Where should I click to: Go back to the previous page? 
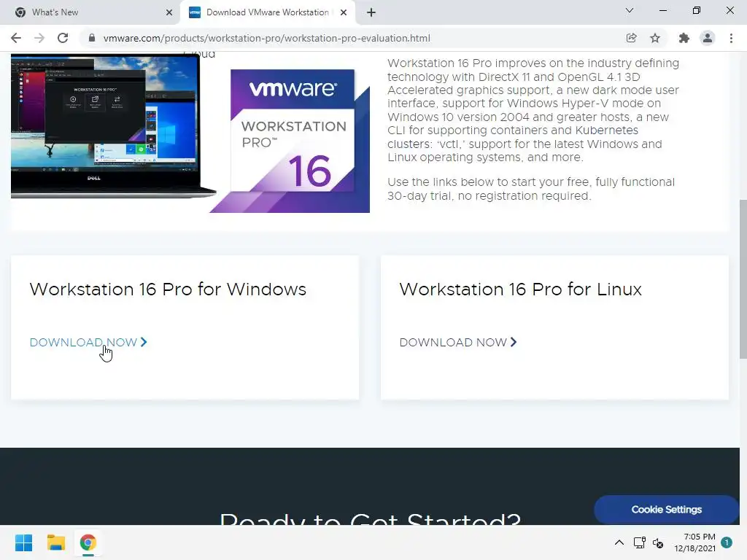[x=16, y=38]
